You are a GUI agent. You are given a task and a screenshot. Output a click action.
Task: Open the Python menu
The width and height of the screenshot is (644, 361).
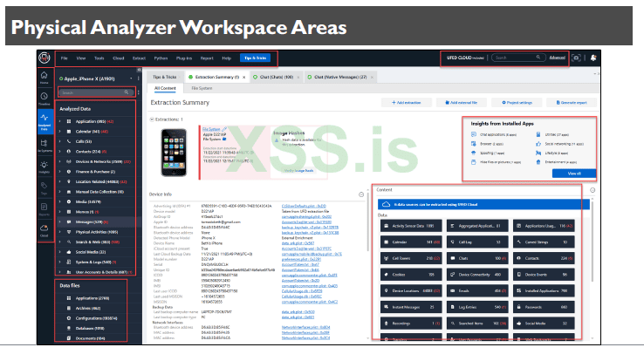pyautogui.click(x=161, y=58)
